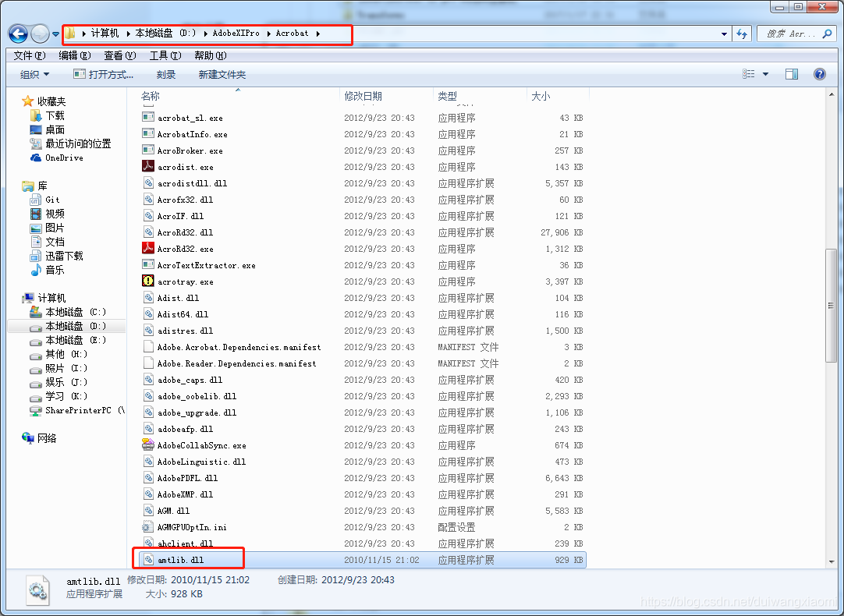This screenshot has height=616, width=844.
Task: Sort by the 修改日期 column header
Action: coord(363,96)
